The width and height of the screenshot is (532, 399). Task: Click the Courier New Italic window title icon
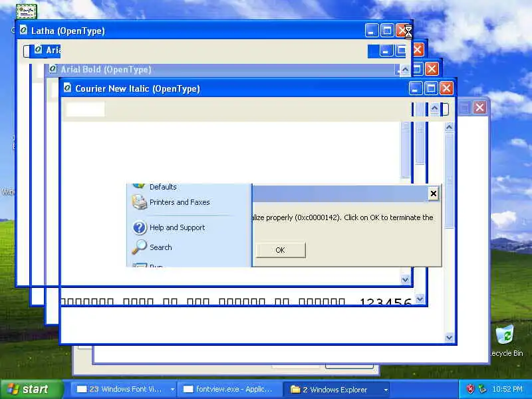68,88
